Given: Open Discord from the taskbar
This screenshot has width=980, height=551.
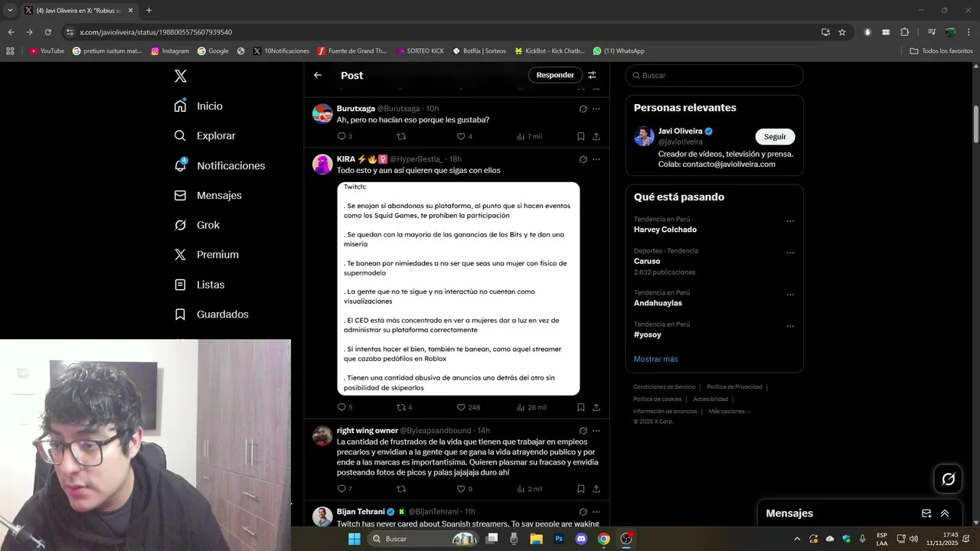Looking at the screenshot, I should point(581,539).
